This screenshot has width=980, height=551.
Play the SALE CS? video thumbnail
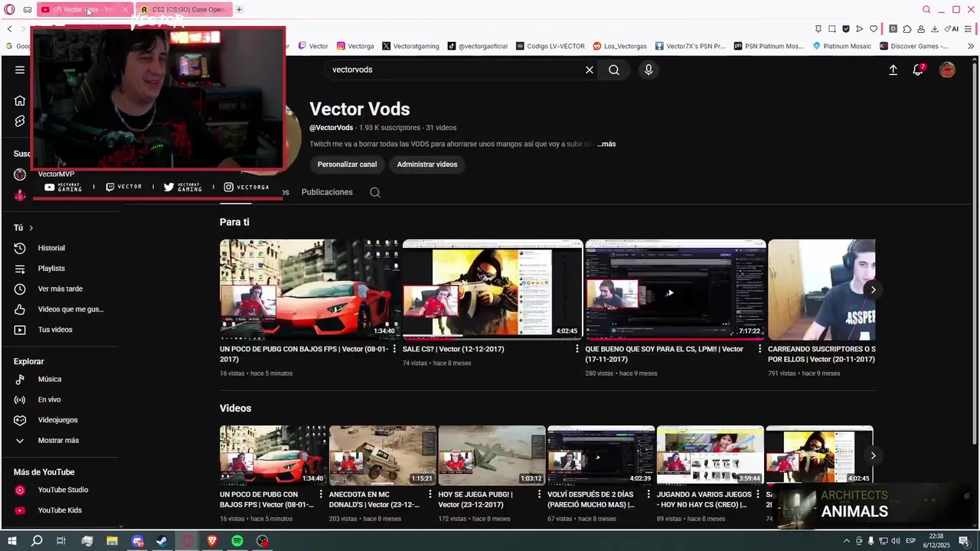click(x=492, y=289)
